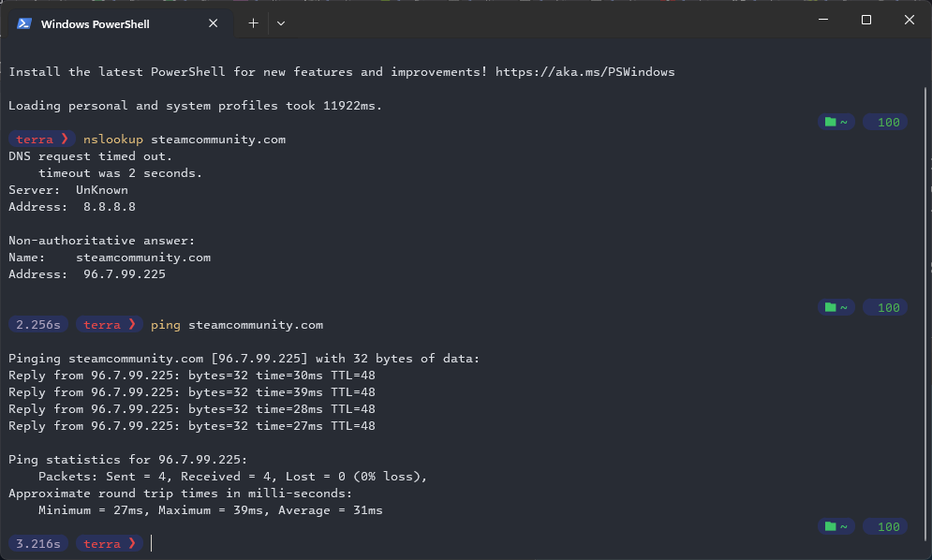Click 'Reply from' line with time=30ms

coord(192,376)
